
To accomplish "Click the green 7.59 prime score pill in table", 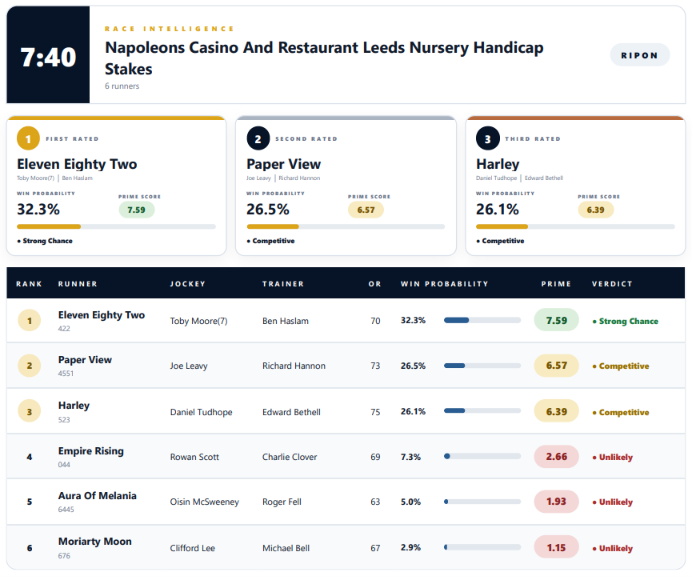I will click(x=556, y=320).
